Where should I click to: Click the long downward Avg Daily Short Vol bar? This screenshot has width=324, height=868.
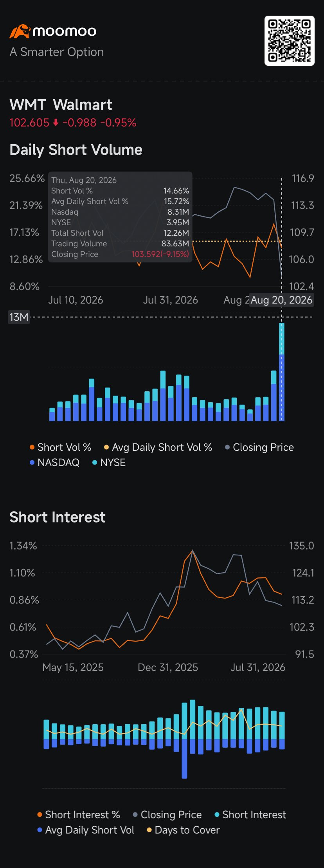pos(184,759)
